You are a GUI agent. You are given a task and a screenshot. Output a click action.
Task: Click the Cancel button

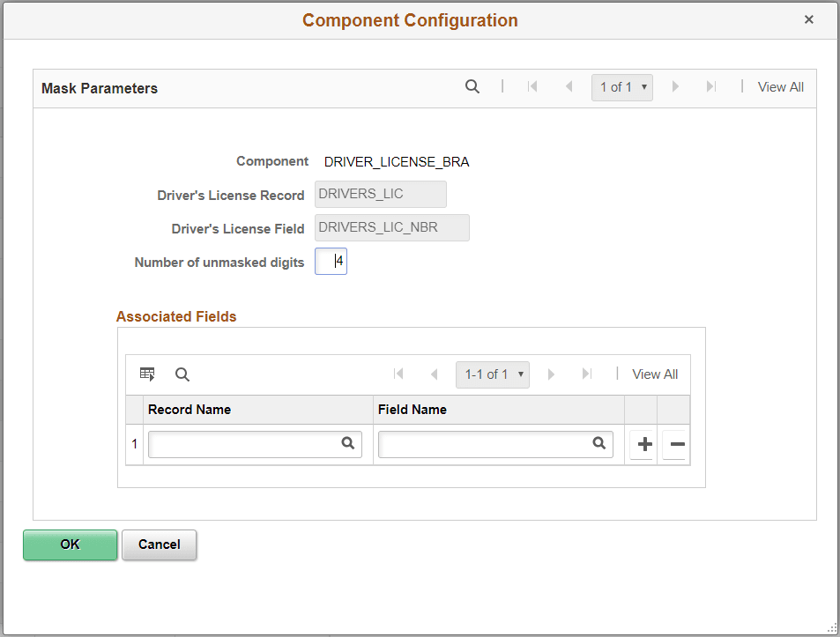[x=159, y=544]
